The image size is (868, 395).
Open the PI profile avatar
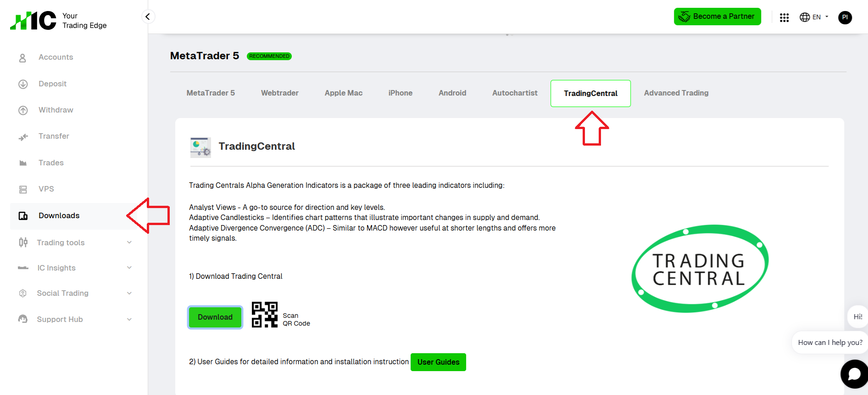pyautogui.click(x=845, y=17)
